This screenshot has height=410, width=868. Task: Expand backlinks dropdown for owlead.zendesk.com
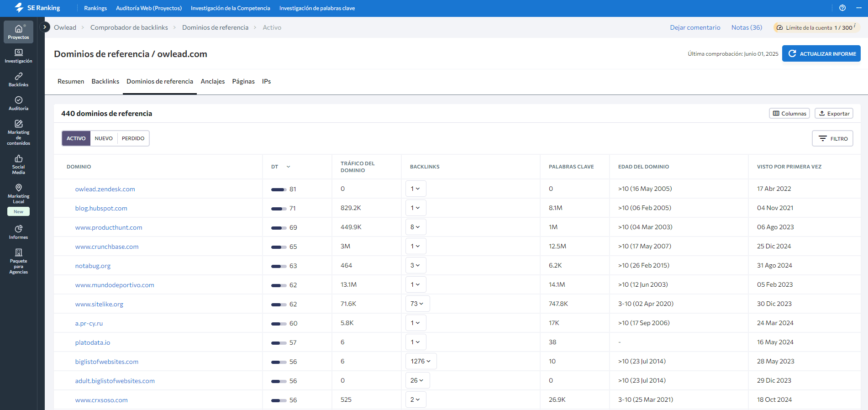(x=416, y=189)
